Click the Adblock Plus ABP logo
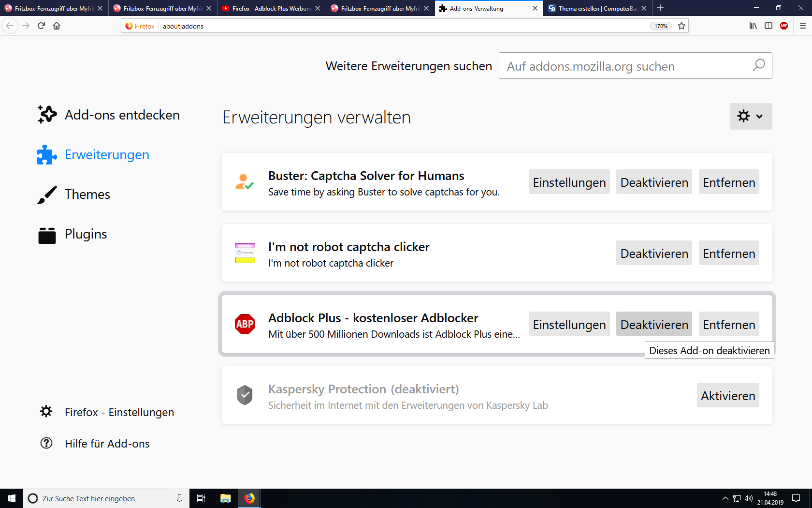Screen dimensions: 812x508 [245, 324]
